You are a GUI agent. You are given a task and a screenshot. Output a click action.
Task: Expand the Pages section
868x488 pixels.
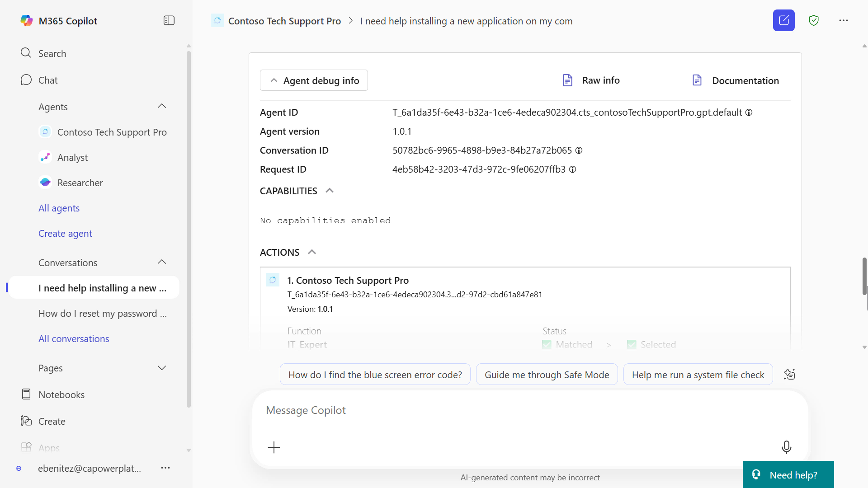(x=161, y=368)
